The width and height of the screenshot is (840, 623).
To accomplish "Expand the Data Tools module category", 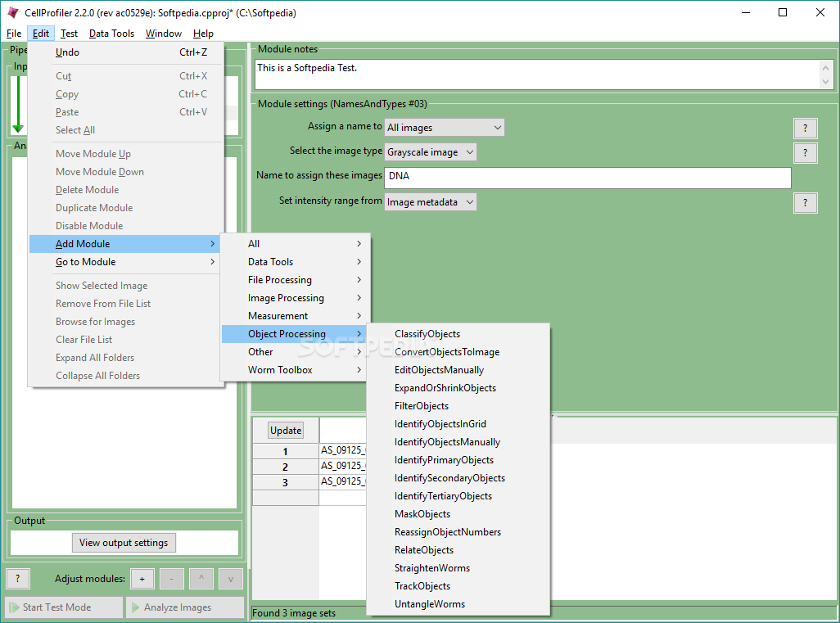I will point(296,262).
